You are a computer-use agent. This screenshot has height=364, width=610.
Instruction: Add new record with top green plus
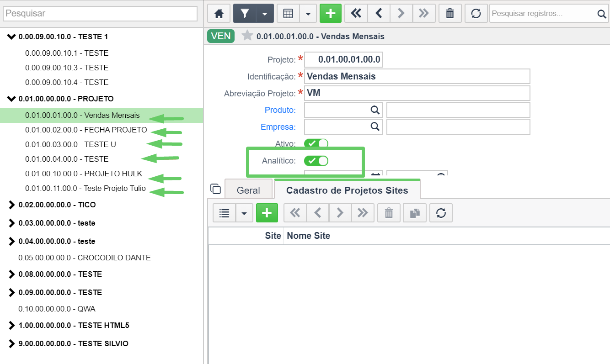[331, 13]
